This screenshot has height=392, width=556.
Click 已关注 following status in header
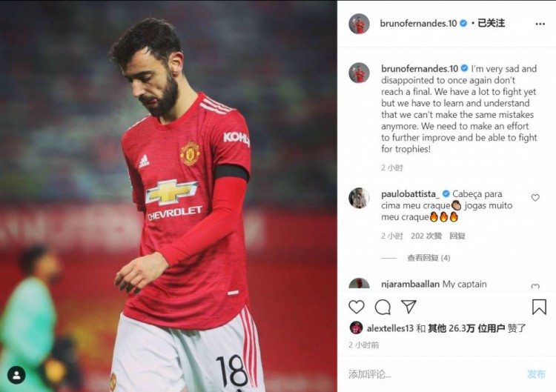point(491,24)
